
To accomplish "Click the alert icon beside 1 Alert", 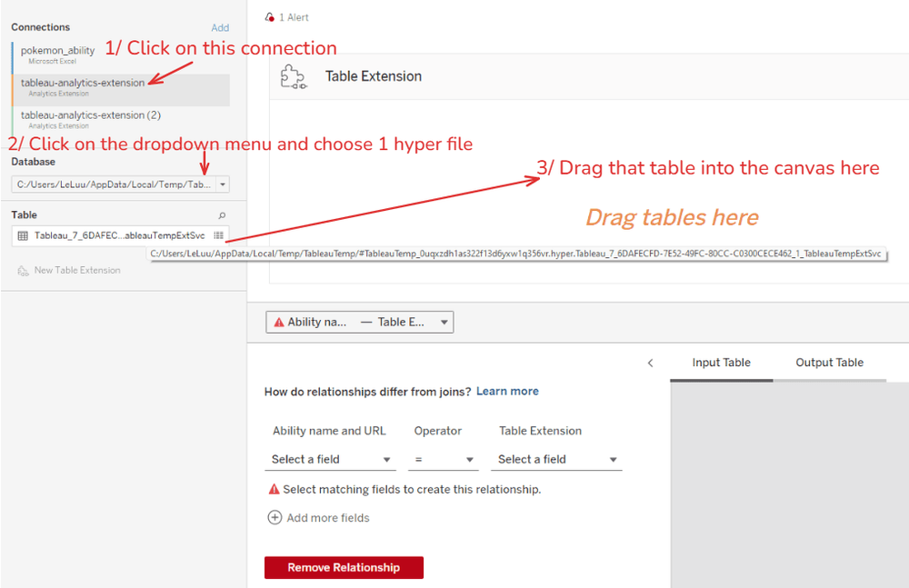I will pyautogui.click(x=270, y=17).
